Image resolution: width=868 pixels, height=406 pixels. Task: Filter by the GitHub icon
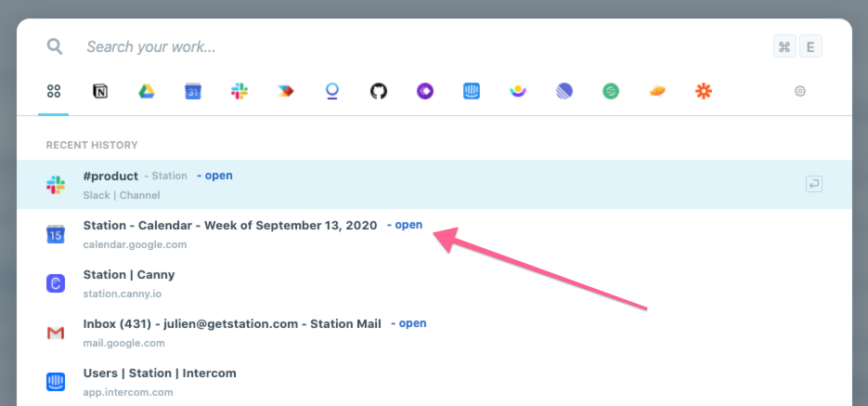coord(379,91)
